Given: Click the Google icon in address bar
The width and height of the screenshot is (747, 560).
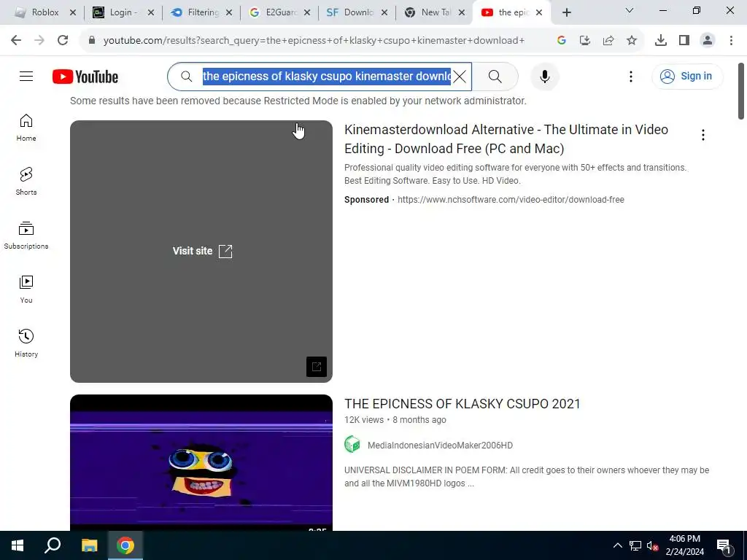Looking at the screenshot, I should 561,41.
